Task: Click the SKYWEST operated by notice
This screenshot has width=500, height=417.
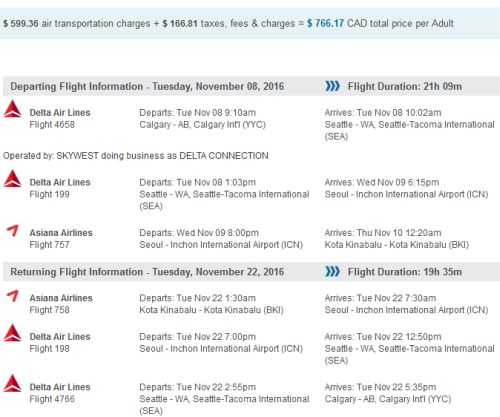Action: coord(136,156)
